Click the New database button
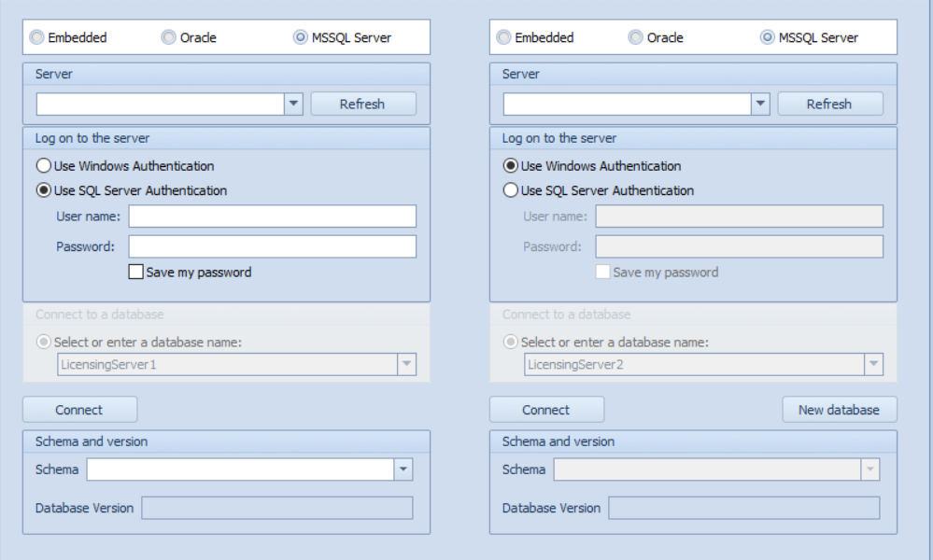This screenshot has width=933, height=560. click(x=839, y=410)
